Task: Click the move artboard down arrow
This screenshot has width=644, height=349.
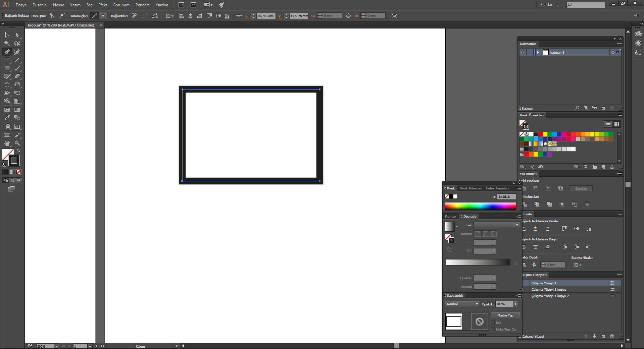Action: click(594, 336)
